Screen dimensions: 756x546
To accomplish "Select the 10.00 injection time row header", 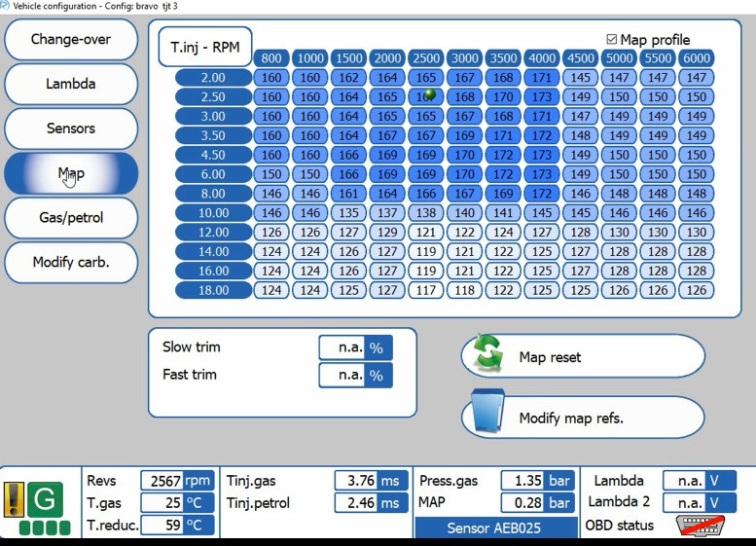I will (x=214, y=213).
